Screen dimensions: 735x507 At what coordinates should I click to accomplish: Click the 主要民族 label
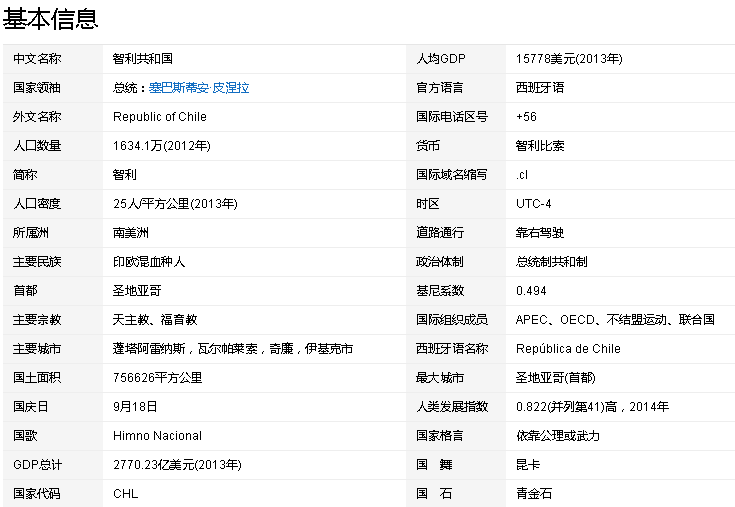37,262
